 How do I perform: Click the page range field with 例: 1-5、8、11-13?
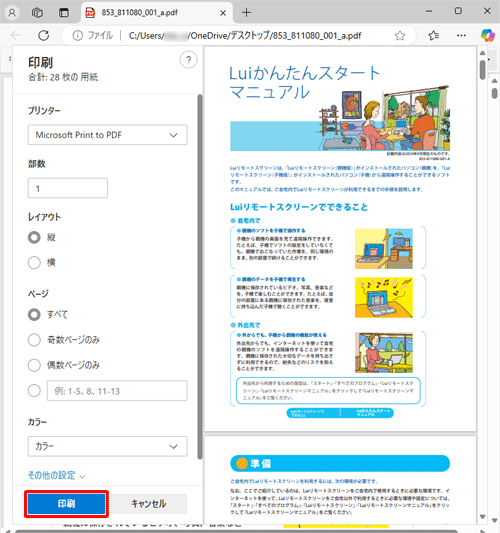(x=117, y=391)
